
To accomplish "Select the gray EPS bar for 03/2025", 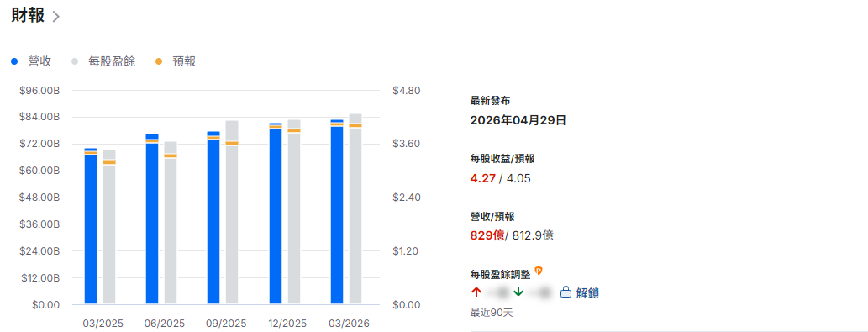I will (109, 227).
